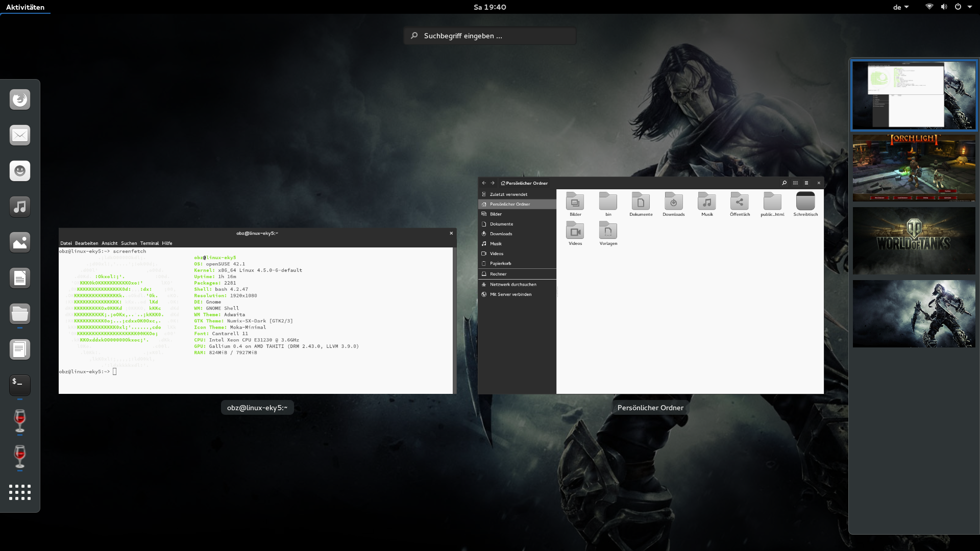Click the Suchbegriff eingeben search field
The width and height of the screenshot is (980, 551).
click(490, 36)
